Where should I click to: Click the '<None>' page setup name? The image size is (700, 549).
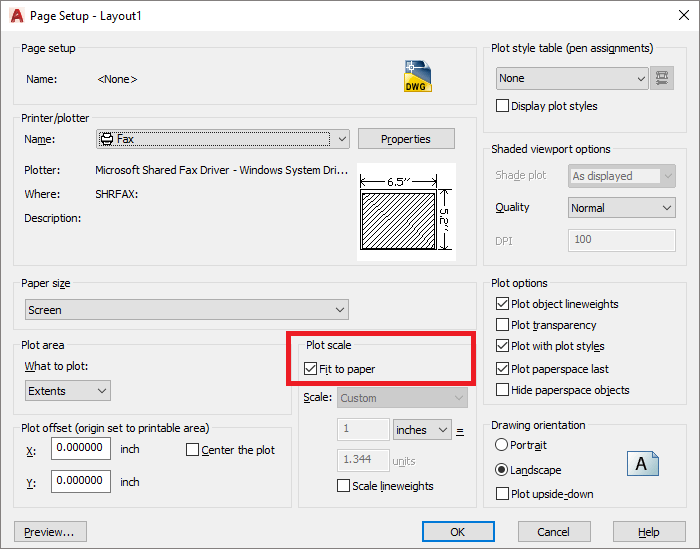point(117,79)
